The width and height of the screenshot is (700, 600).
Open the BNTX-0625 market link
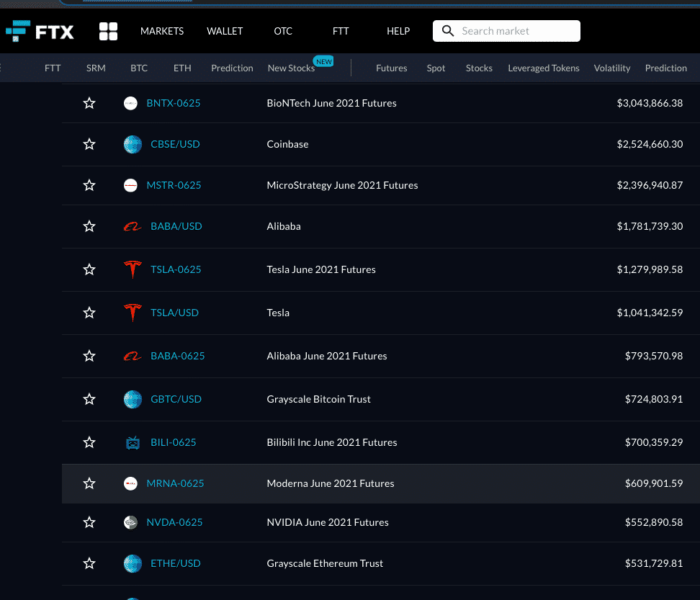[174, 103]
